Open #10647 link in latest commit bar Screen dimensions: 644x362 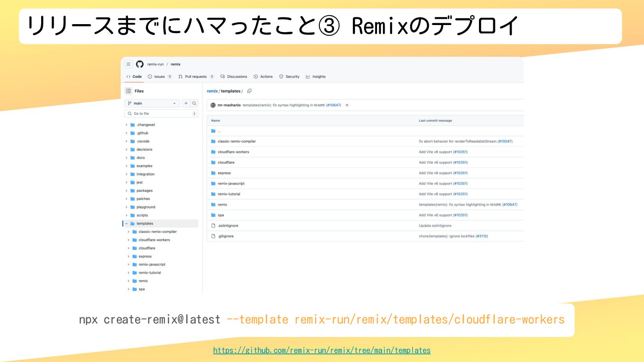[334, 105]
